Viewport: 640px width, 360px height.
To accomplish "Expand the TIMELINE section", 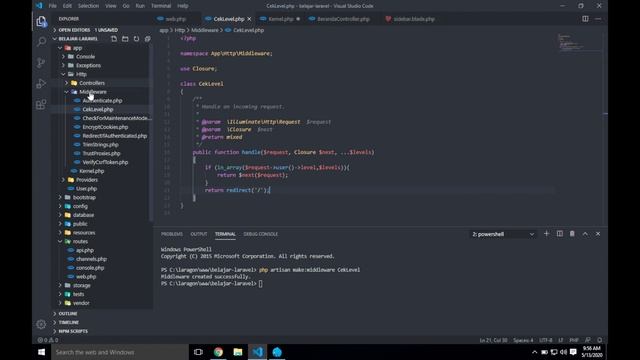I will click(68, 322).
